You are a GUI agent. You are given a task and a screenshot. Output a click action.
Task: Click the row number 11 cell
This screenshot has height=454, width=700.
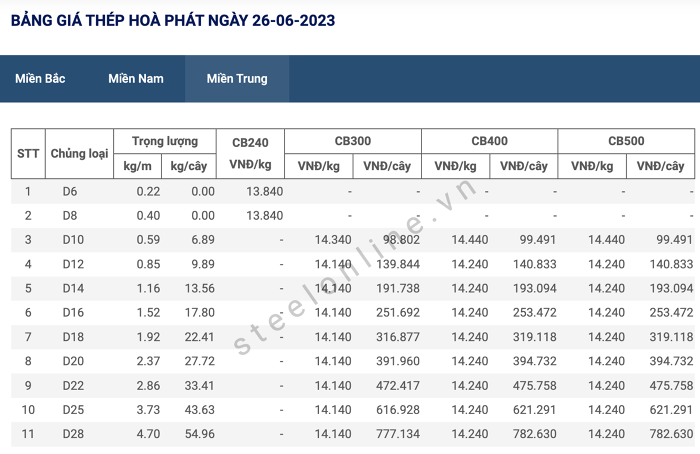click(28, 434)
